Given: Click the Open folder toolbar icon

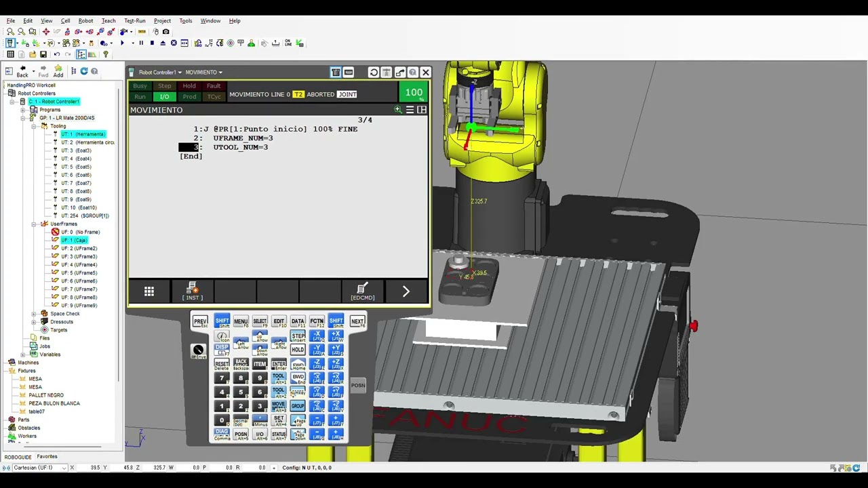Looking at the screenshot, I should pyautogui.click(x=33, y=54).
